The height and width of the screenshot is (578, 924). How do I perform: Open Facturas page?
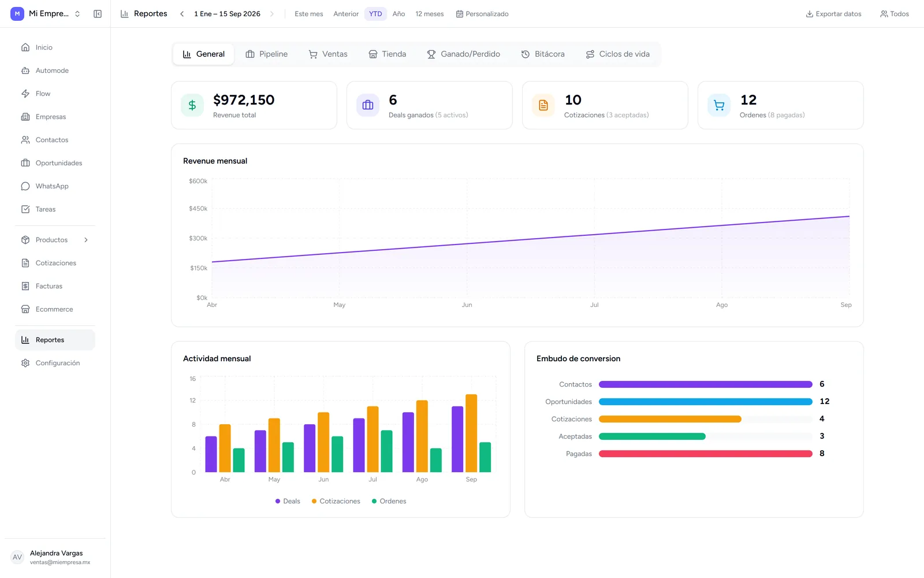[55, 286]
